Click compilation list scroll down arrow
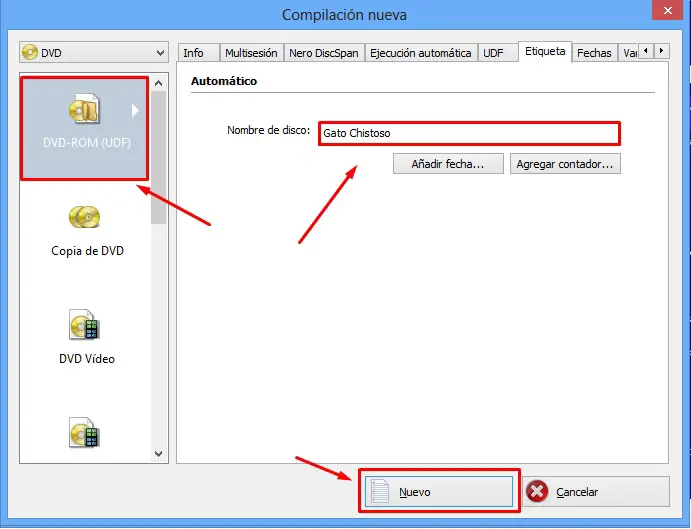691x529 pixels. pyautogui.click(x=159, y=453)
